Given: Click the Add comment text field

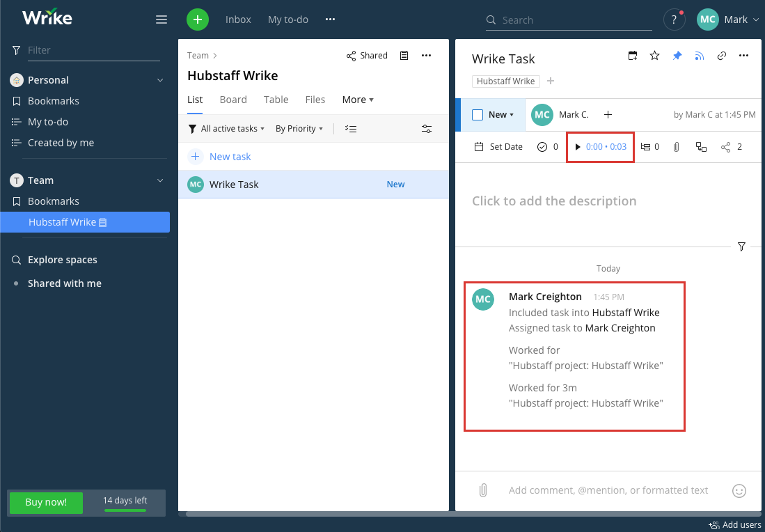Looking at the screenshot, I should (x=608, y=490).
